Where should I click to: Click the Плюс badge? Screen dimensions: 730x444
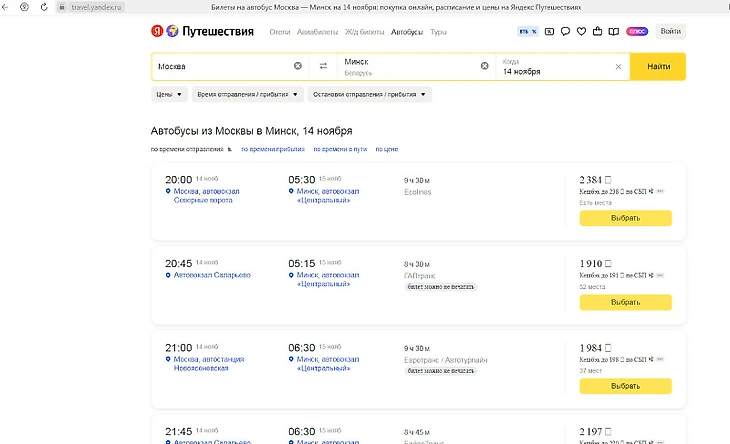[637, 32]
